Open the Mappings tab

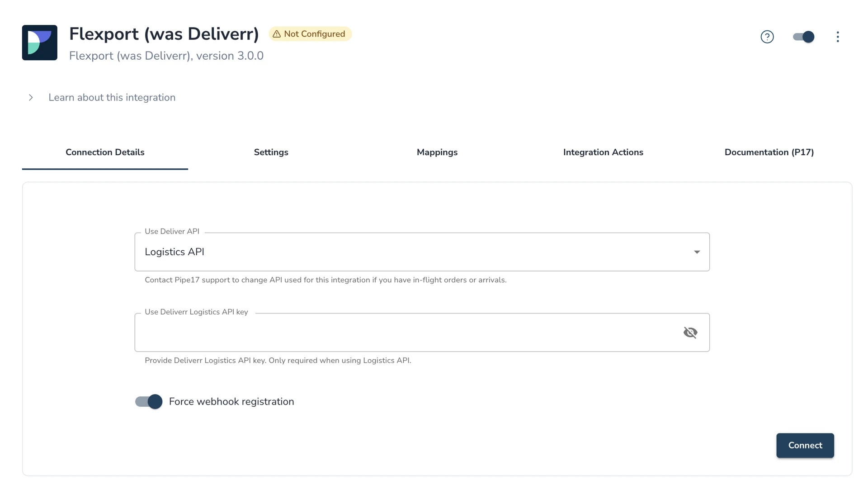(x=437, y=152)
